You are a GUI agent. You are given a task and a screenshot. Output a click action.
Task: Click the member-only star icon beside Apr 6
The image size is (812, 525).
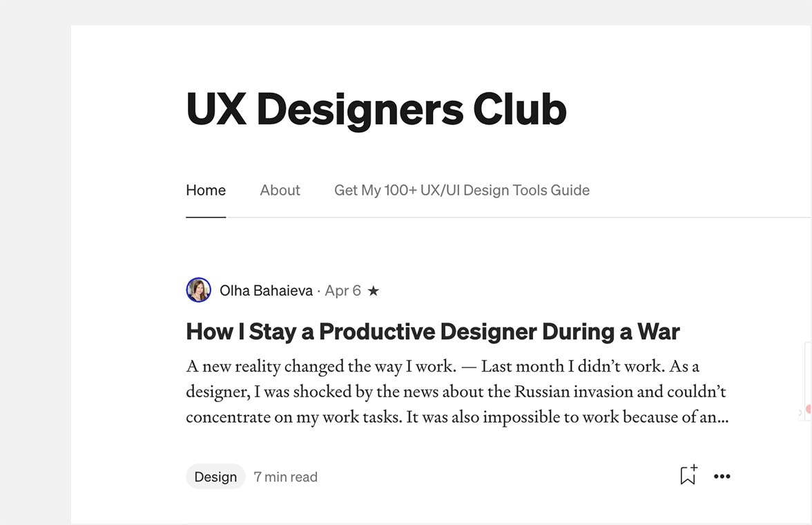pyautogui.click(x=374, y=291)
